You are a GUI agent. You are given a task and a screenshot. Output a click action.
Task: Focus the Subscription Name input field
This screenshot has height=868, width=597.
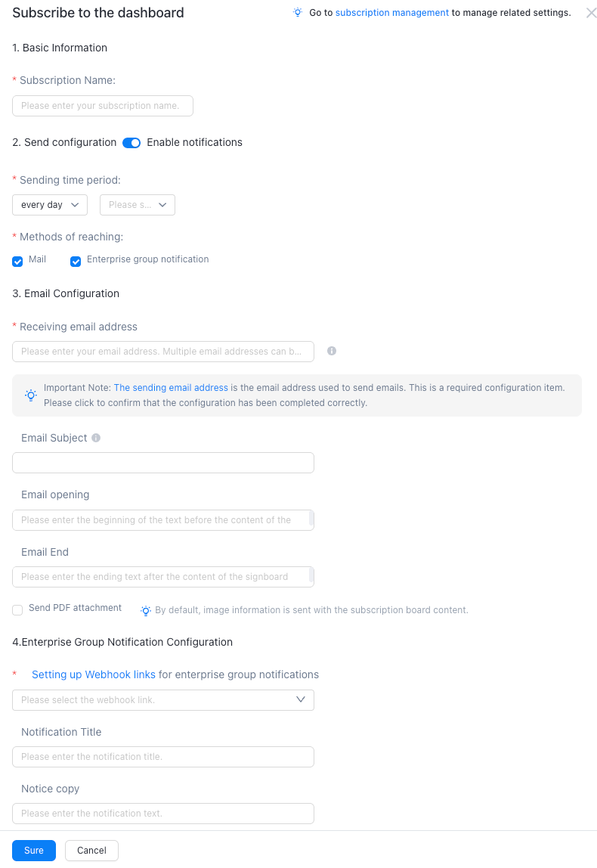pos(103,106)
